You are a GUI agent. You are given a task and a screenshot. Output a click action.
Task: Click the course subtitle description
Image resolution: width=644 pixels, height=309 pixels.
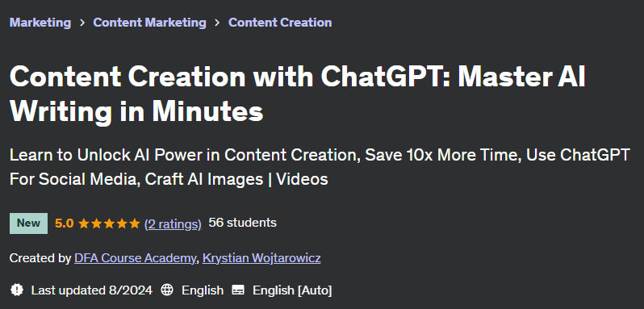click(320, 167)
